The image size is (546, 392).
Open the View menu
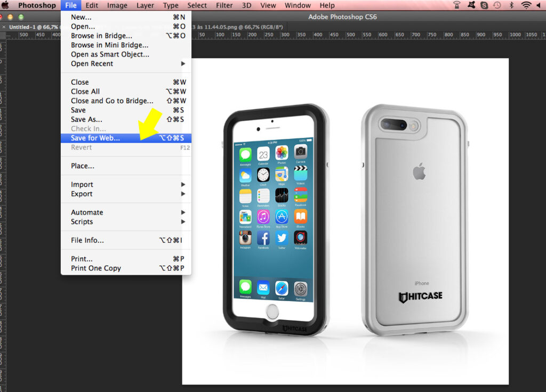pos(268,5)
